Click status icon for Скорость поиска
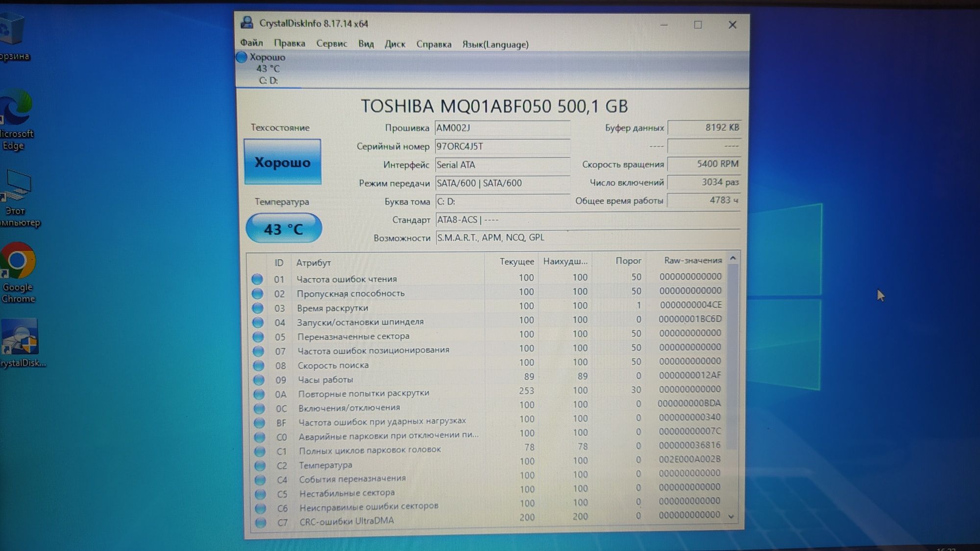Viewport: 980px width, 551px height. pyautogui.click(x=259, y=365)
